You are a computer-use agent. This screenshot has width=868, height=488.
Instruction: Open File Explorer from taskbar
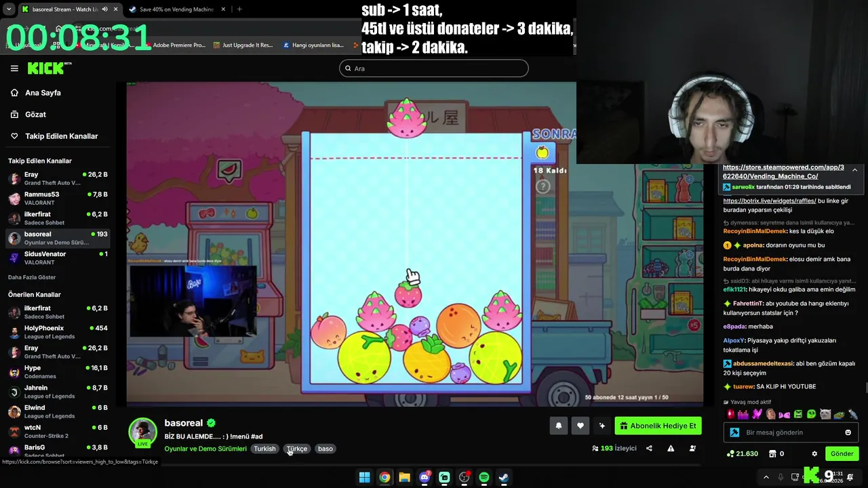tap(404, 477)
